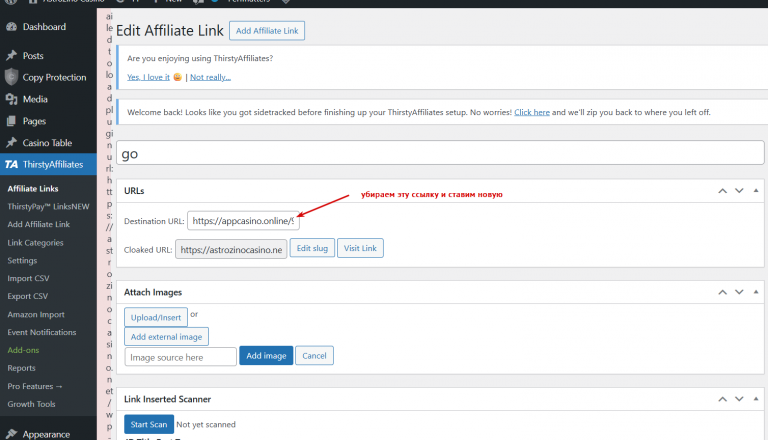Click 'Yes, I love it' link

tap(148, 77)
